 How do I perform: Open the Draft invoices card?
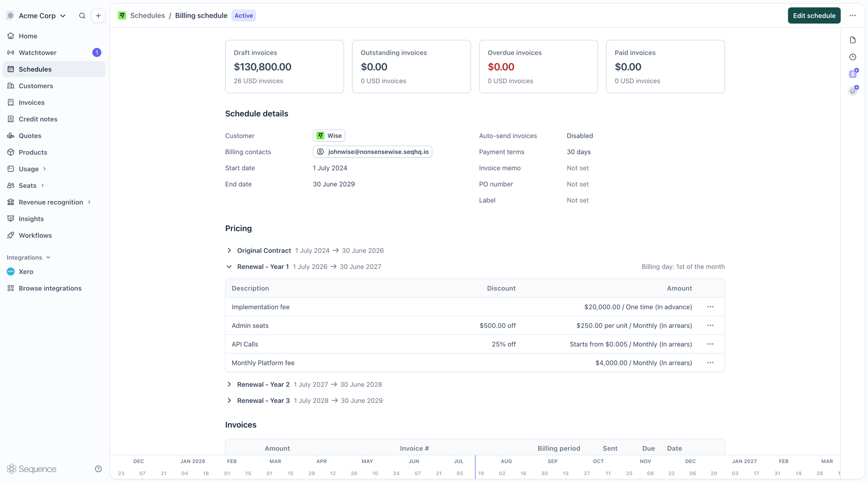point(284,66)
